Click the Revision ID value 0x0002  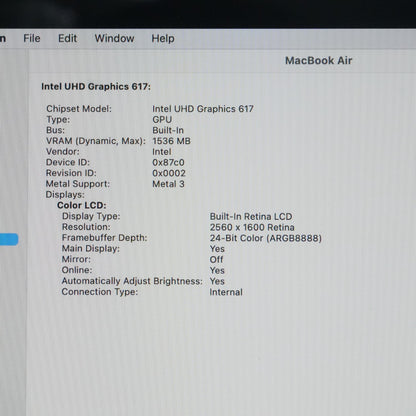(x=169, y=173)
